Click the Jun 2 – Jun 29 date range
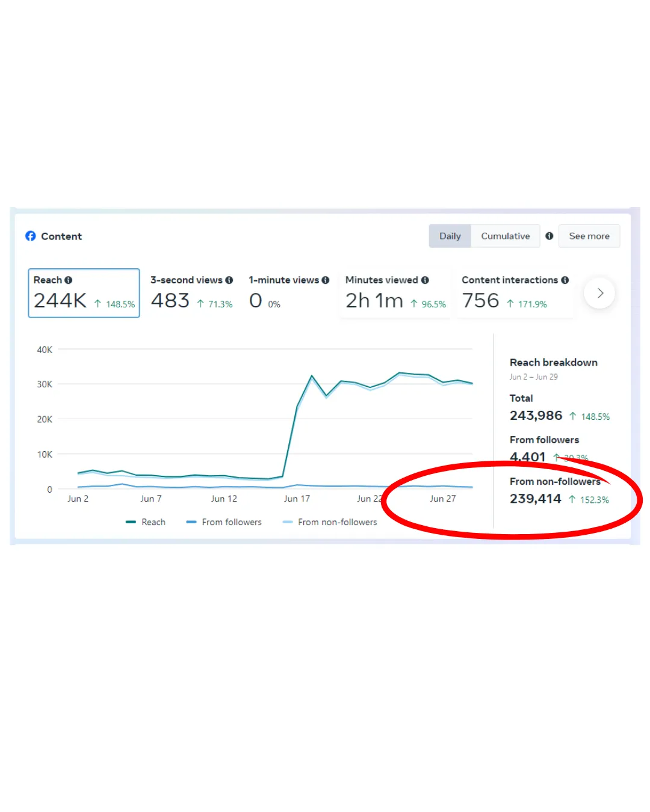650x812 pixels. 534,377
